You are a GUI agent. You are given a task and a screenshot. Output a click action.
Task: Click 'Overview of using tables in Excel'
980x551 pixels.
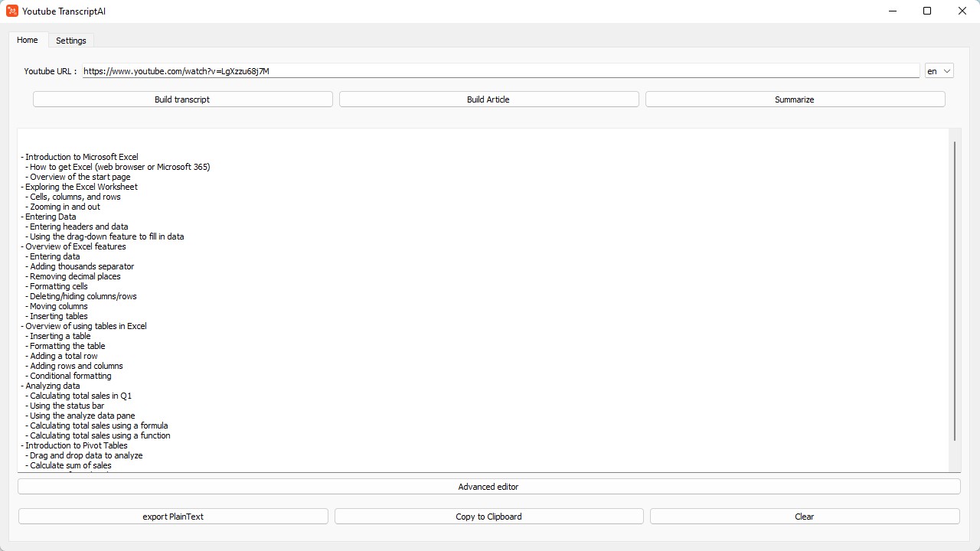(x=86, y=326)
